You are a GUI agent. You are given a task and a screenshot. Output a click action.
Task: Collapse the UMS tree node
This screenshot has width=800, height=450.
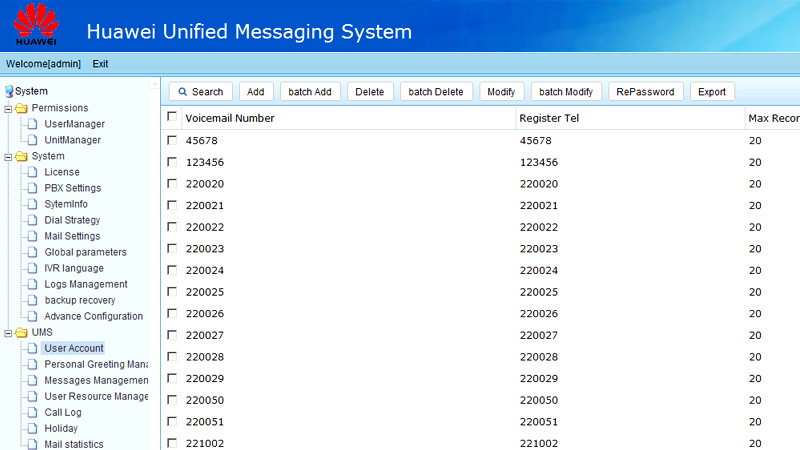(x=8, y=333)
